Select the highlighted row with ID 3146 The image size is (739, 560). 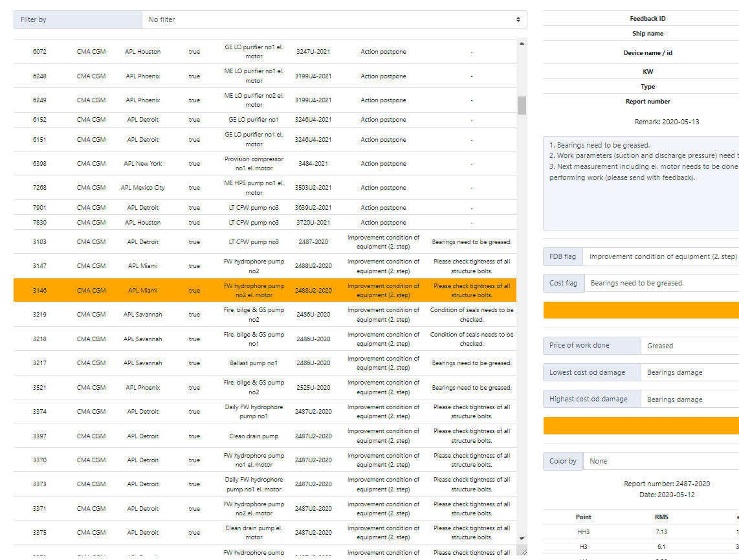[265, 291]
